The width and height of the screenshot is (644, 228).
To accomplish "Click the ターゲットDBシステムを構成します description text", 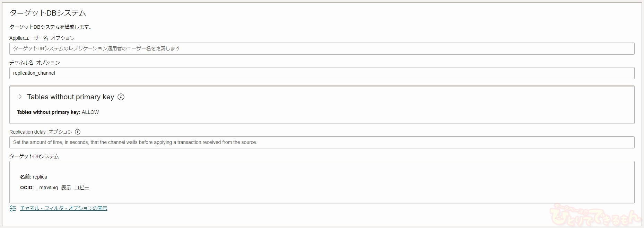I will coord(51,27).
